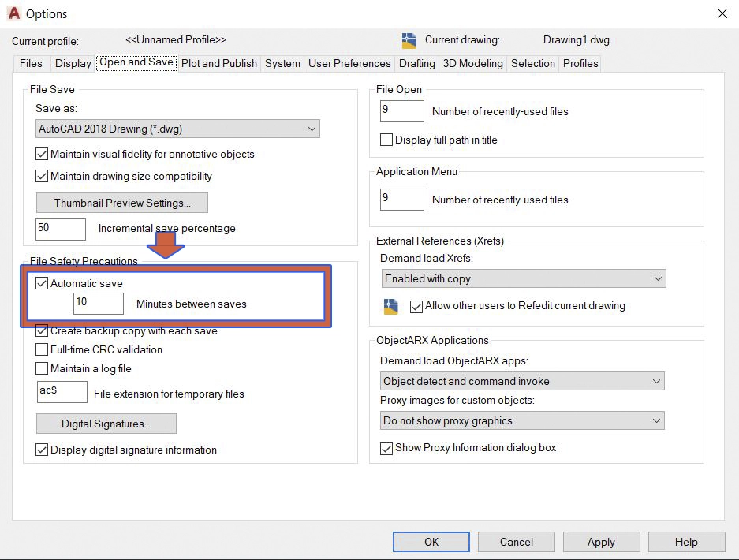This screenshot has width=739, height=560.
Task: Apply the current option changes
Action: click(x=602, y=542)
